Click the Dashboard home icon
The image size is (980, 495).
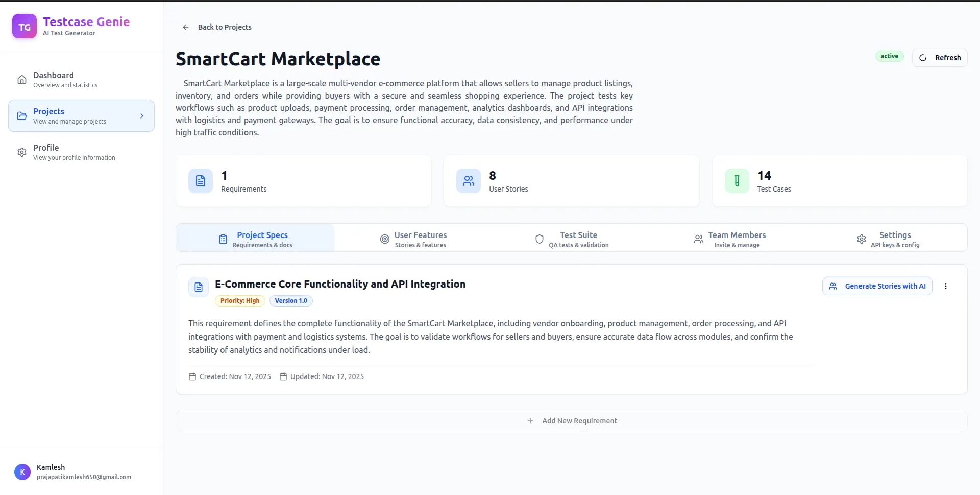point(22,80)
